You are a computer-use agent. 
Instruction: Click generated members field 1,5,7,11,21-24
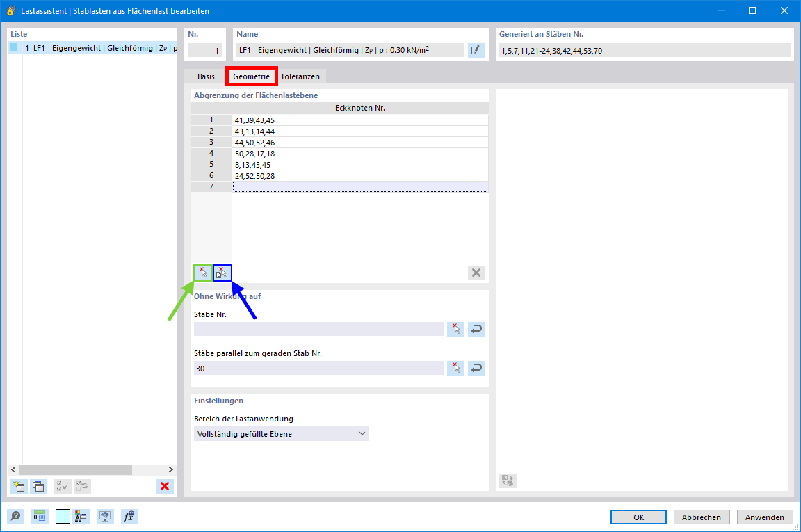pyautogui.click(x=645, y=51)
